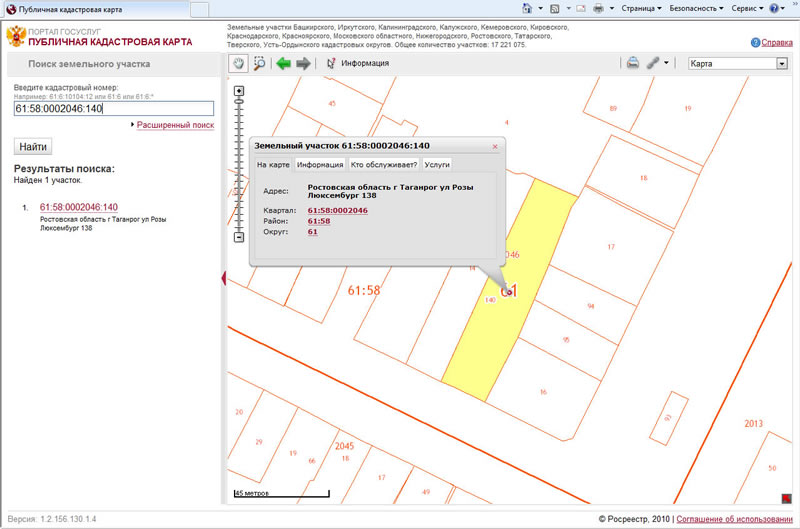Click the read mail icon
Image resolution: width=800 pixels, height=529 pixels.
point(581,8)
